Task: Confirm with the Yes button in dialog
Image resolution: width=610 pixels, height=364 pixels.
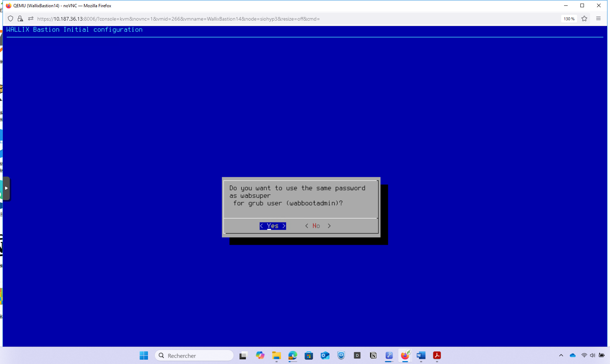Action: pyautogui.click(x=273, y=226)
